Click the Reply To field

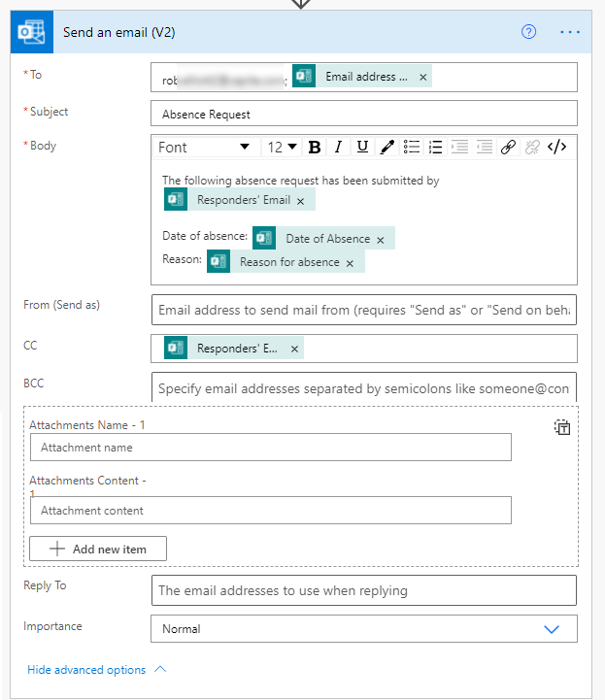click(364, 590)
